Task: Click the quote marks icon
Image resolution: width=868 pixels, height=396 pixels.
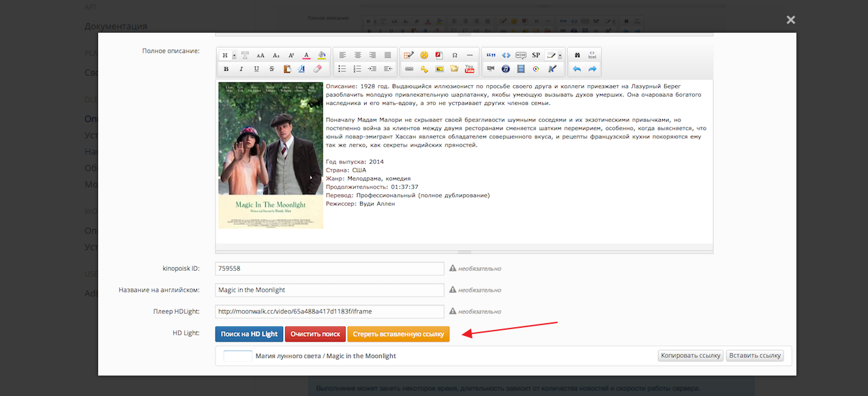Action: [490, 55]
